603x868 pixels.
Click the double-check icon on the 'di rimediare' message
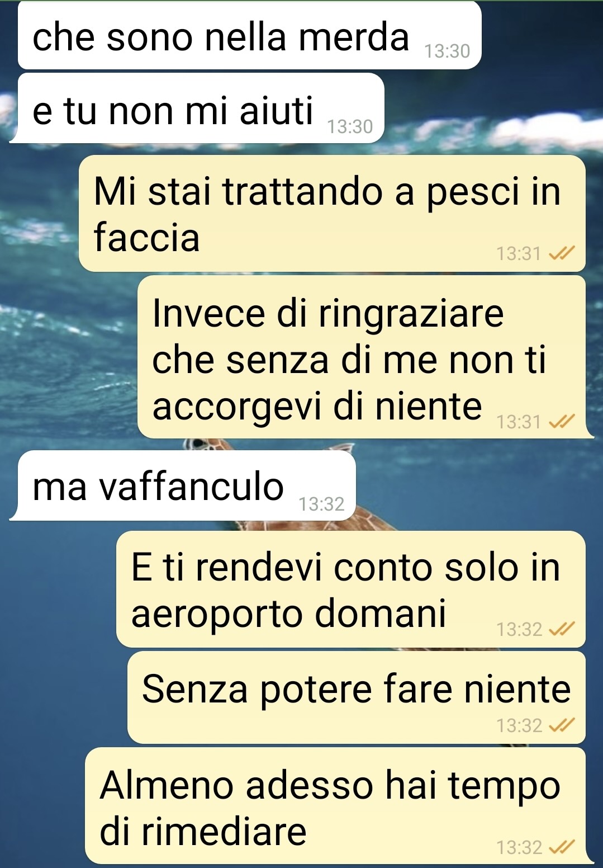tap(561, 847)
